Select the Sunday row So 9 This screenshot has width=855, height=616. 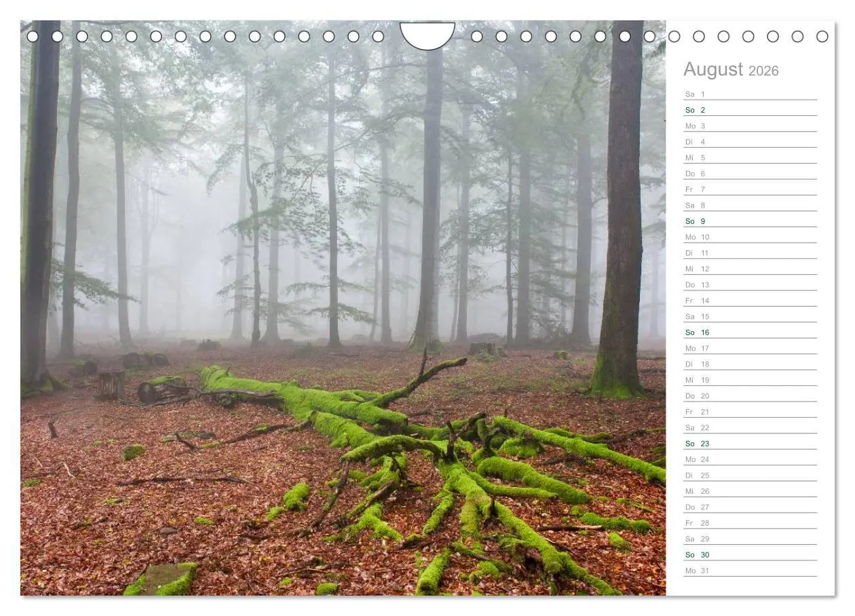pos(750,221)
